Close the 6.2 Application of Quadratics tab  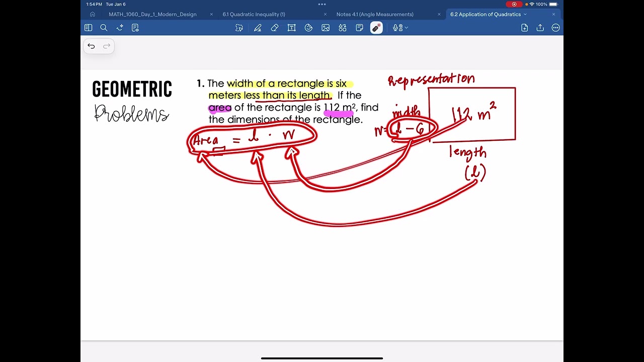[553, 15]
